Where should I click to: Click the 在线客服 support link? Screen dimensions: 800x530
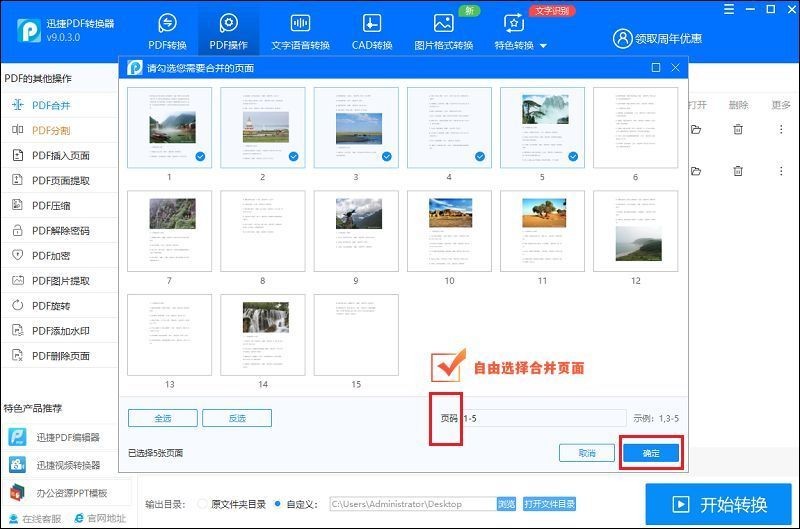pyautogui.click(x=35, y=518)
